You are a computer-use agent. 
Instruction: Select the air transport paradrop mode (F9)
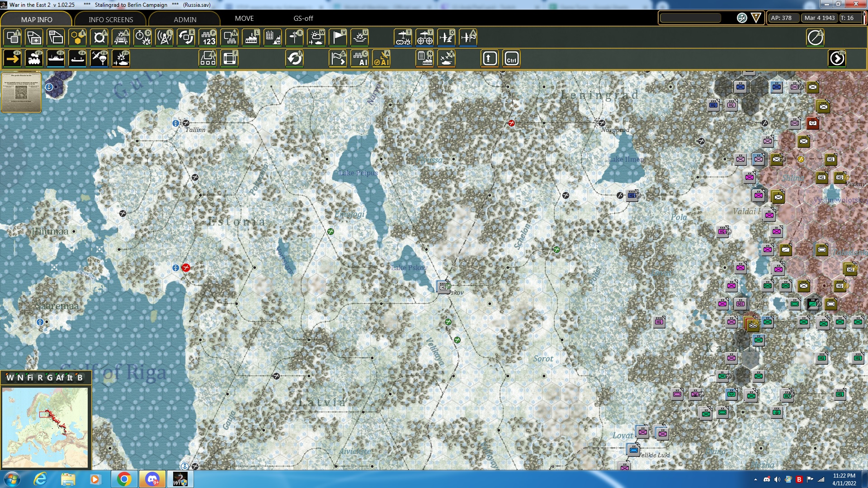[99, 59]
